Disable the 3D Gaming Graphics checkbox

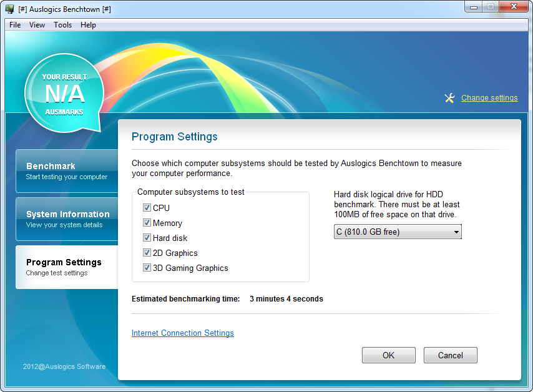click(x=147, y=268)
